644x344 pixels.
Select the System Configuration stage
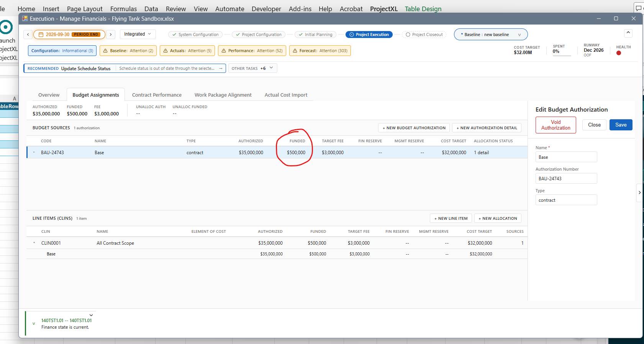click(195, 35)
